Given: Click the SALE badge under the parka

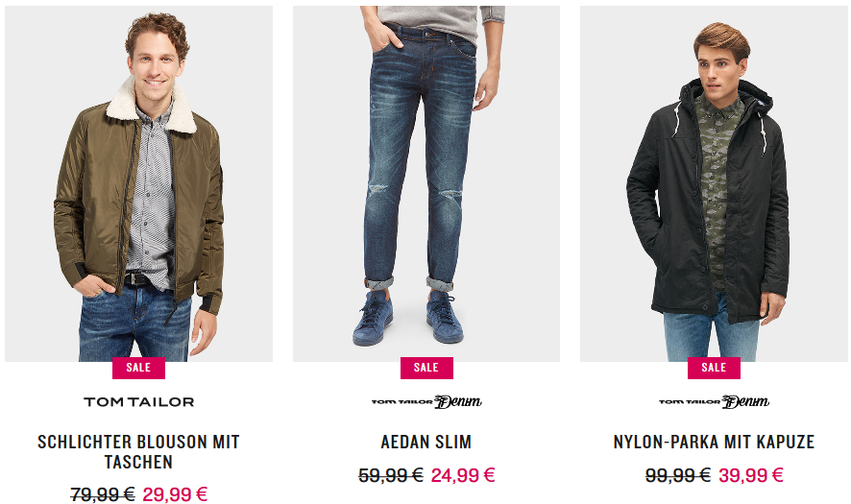Looking at the screenshot, I should pyautogui.click(x=714, y=368).
